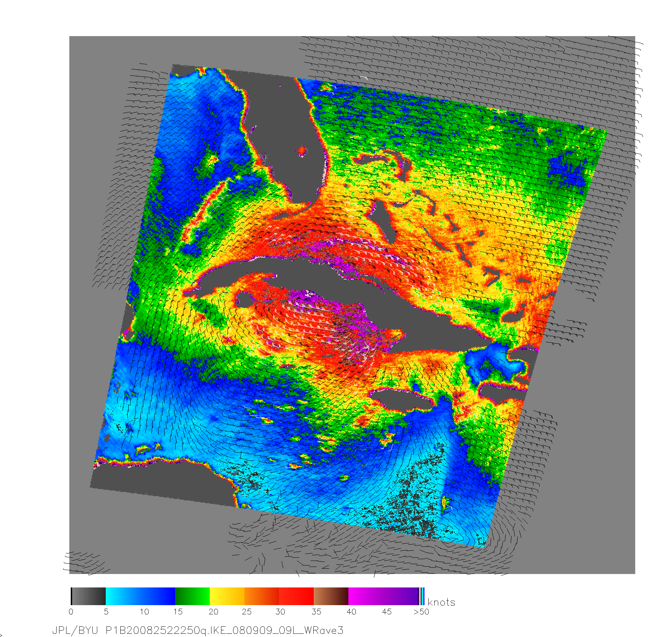The height and width of the screenshot is (637, 672).
Task: Click the '40' colorbar tick label
Action: point(351,612)
